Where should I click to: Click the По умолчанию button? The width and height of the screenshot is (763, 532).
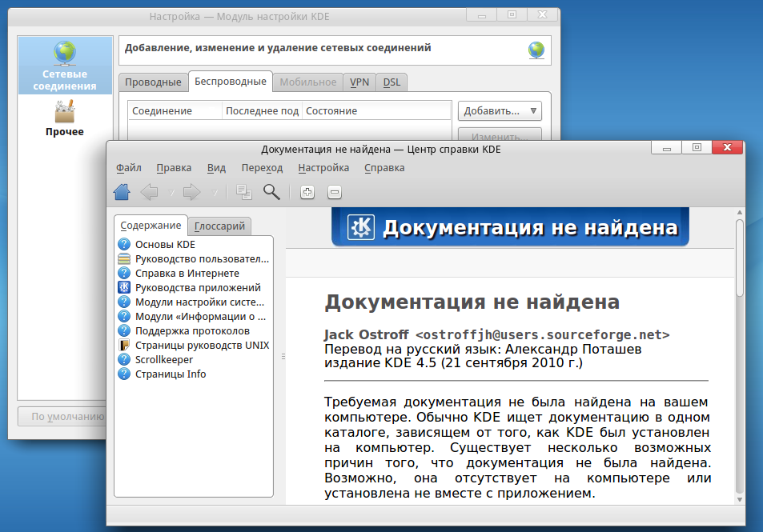coord(62,417)
